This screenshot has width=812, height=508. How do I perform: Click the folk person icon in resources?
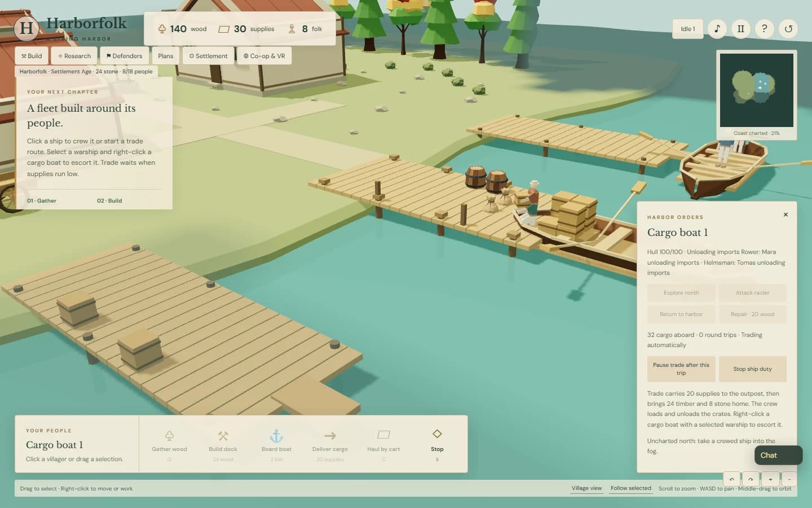292,29
